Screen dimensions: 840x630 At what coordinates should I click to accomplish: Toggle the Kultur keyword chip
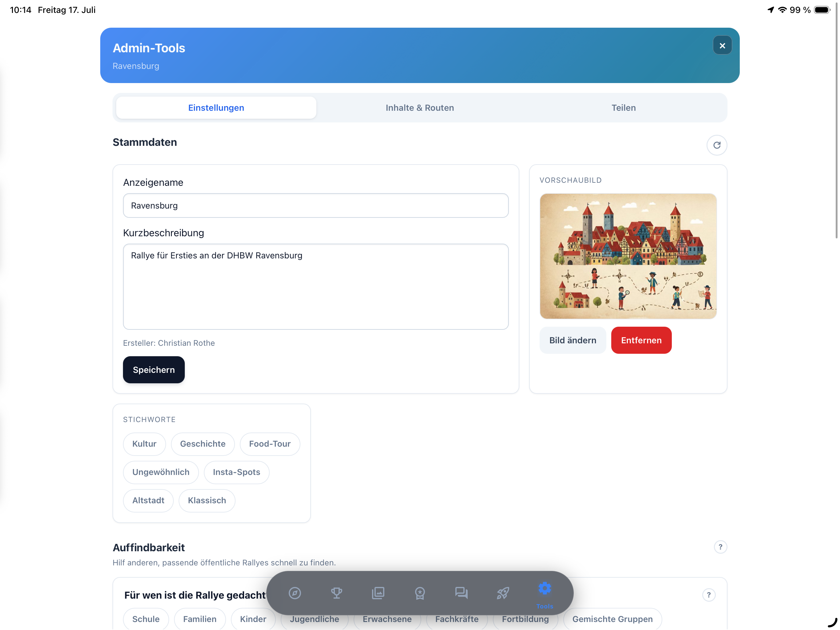(x=144, y=444)
